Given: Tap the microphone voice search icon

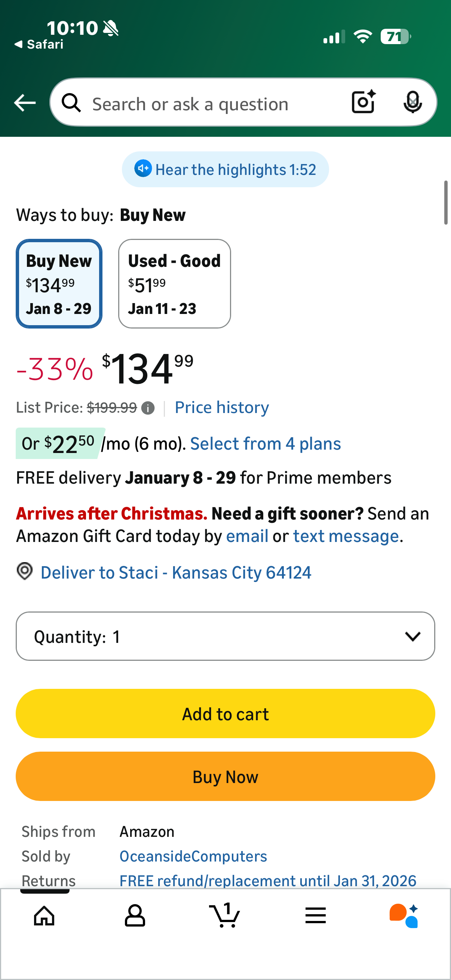Looking at the screenshot, I should (x=412, y=102).
